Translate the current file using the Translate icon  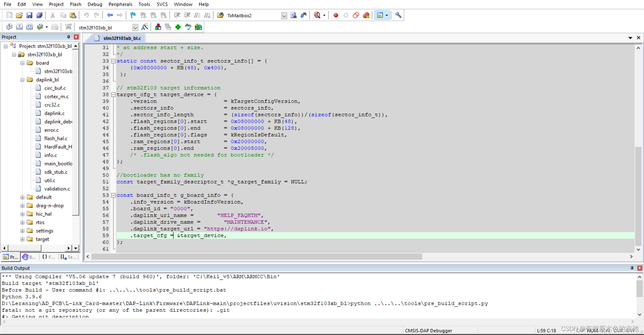9,27
